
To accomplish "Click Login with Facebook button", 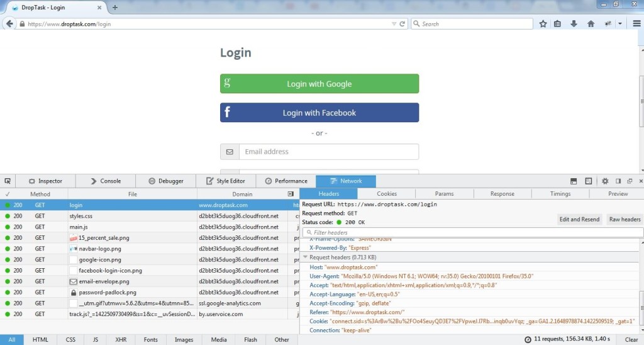I will click(x=319, y=113).
